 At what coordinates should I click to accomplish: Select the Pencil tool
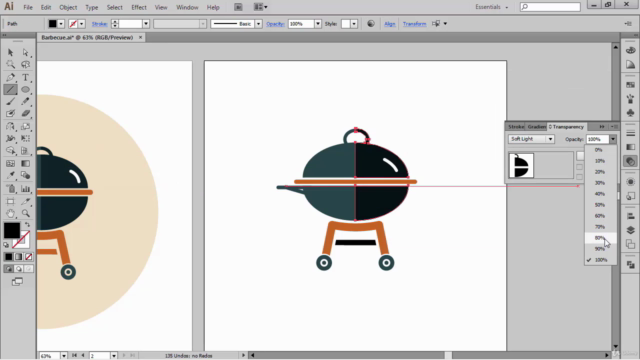coord(26,101)
